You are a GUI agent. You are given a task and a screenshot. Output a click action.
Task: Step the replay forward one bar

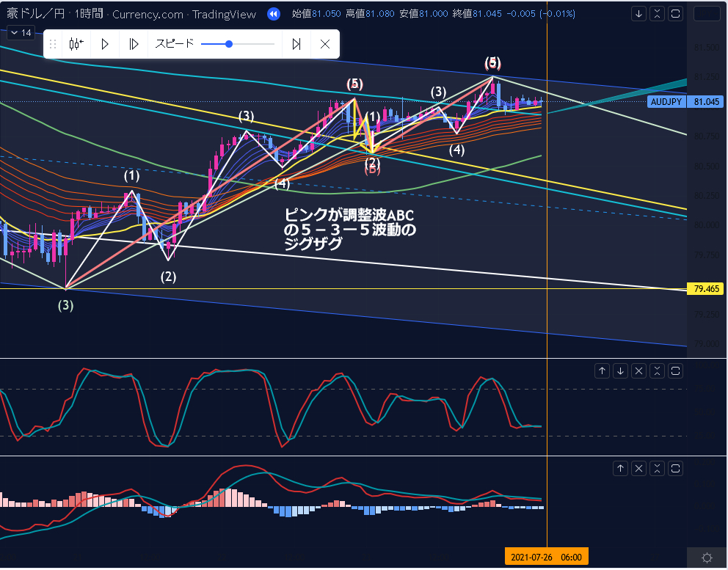coord(134,44)
